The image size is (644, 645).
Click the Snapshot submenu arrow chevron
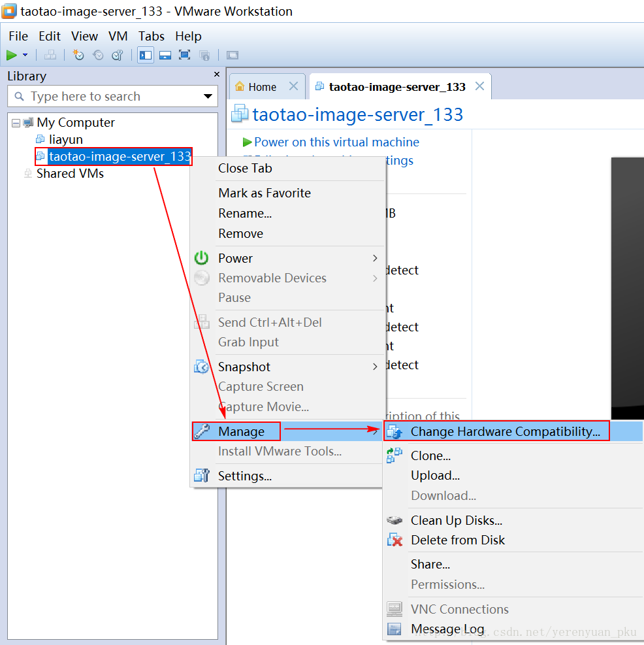tap(375, 367)
